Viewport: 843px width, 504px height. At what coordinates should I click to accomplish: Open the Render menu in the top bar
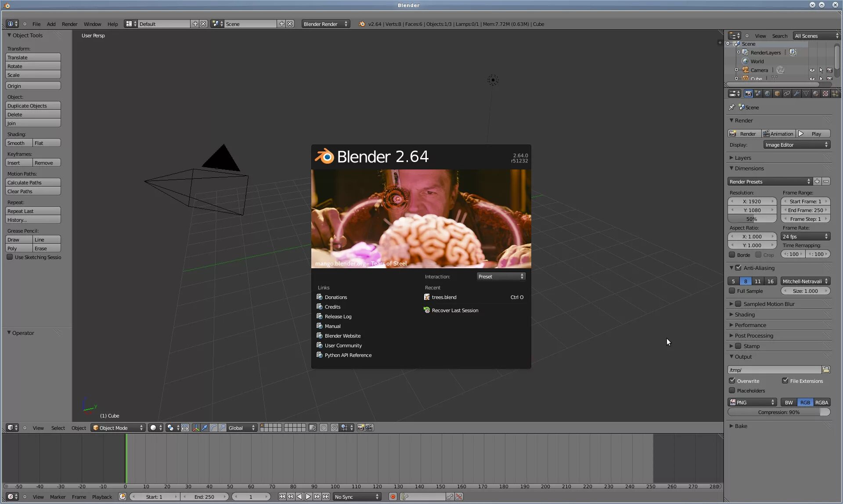click(x=69, y=24)
